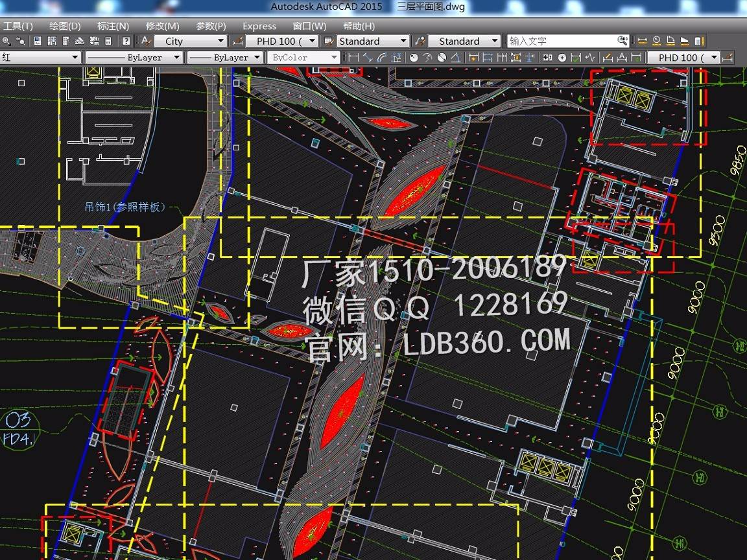
Task: Select the Linear dimension tool
Action: tap(353, 58)
